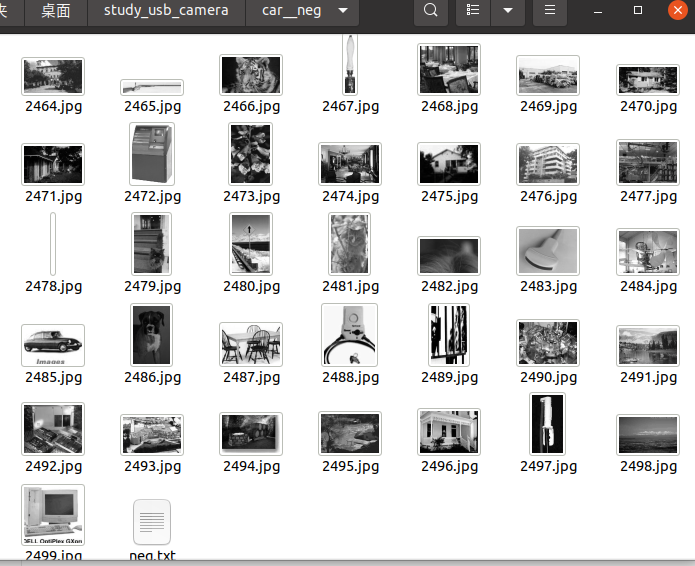This screenshot has height=566, width=695.
Task: Switch to list view with the view toggle icon
Action: click(473, 11)
